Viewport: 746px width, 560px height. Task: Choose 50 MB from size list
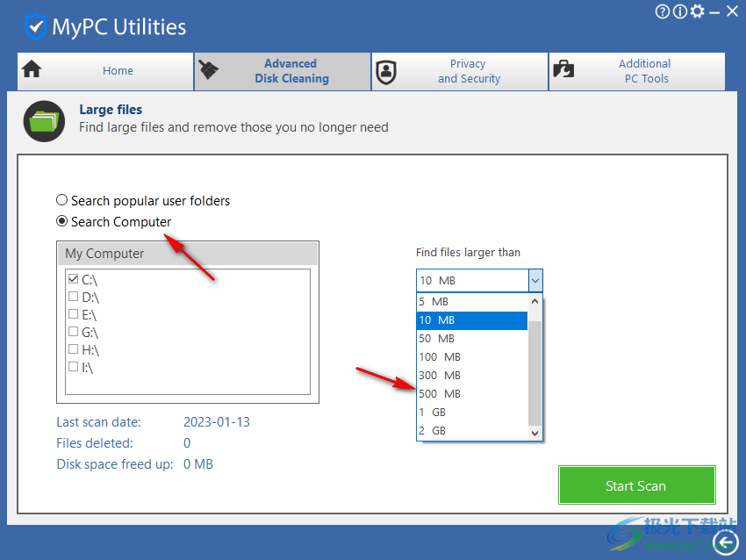[x=472, y=339]
